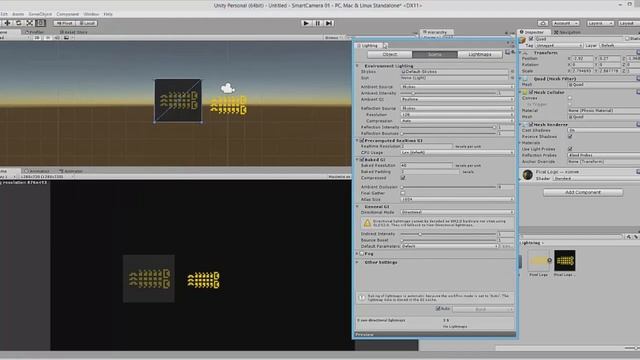Toggle Precomputed Realtime GI checkbox
The image size is (640, 360).
(362, 140)
